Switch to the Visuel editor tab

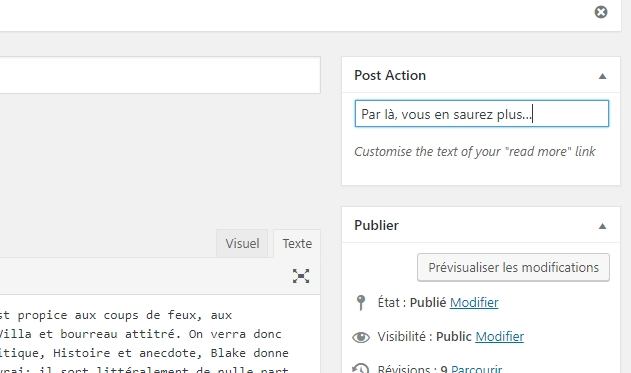[242, 243]
